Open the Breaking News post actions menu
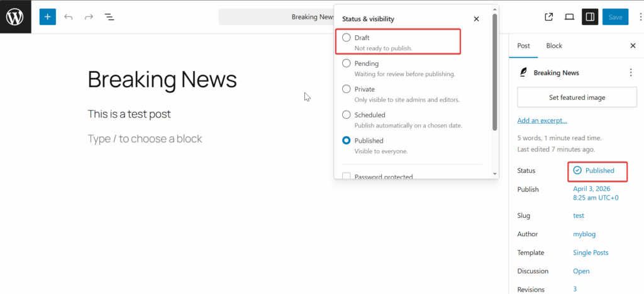This screenshot has height=294, width=644. pos(631,73)
